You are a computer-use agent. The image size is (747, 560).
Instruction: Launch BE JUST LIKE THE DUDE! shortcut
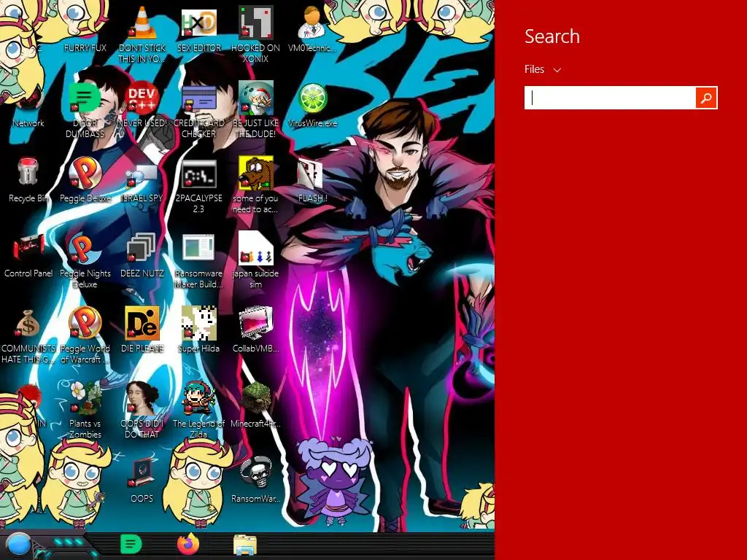click(256, 98)
